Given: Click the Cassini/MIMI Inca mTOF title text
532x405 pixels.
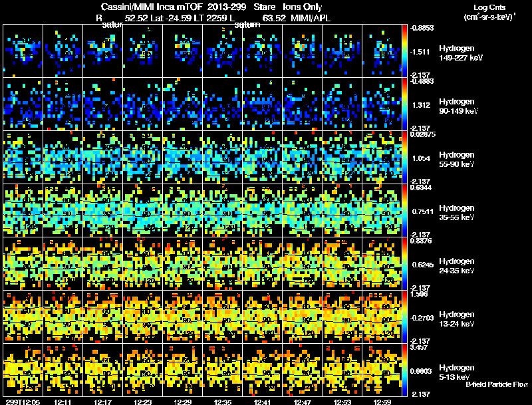Looking at the screenshot, I should [152, 7].
